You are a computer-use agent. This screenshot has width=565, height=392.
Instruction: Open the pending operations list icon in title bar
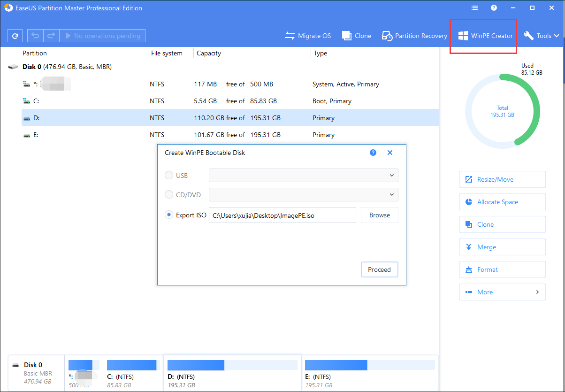coord(475,8)
